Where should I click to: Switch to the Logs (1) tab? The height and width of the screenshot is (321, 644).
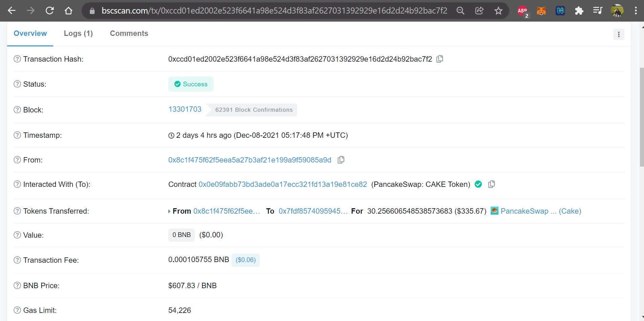click(78, 33)
